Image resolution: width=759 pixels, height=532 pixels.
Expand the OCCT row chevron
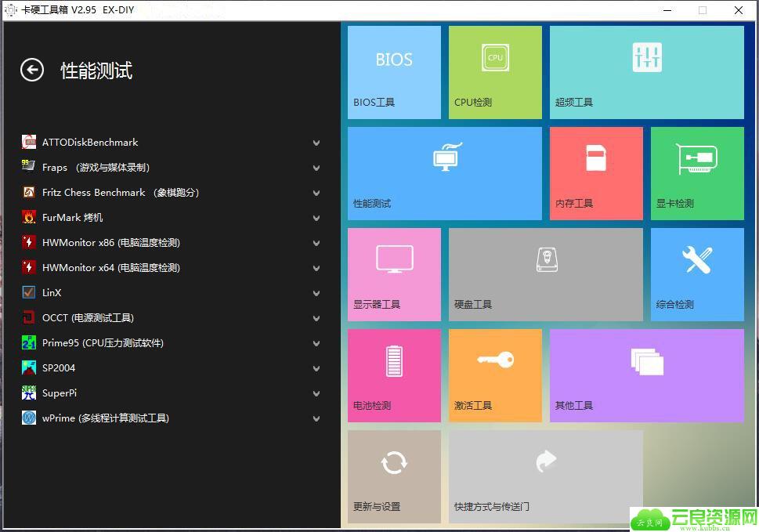coord(316,319)
